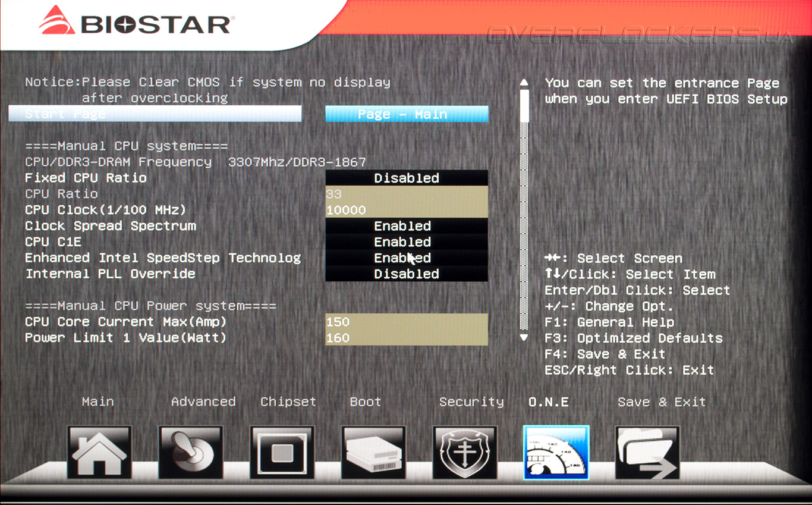Click the CPU Clock field showing 10000
The image size is (812, 505).
(x=407, y=210)
